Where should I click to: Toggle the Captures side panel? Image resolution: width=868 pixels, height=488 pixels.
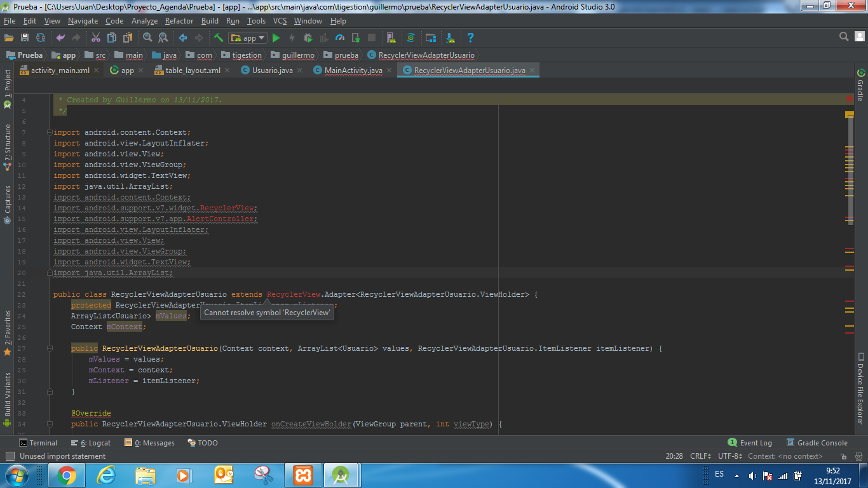[x=8, y=205]
